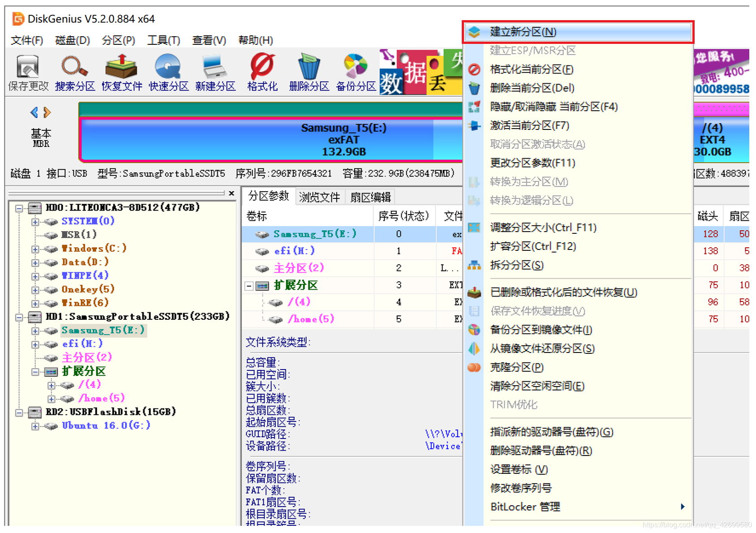Viewport: 756px width, 533px height.
Task: Expand the Samsung_T5(E:) tree node
Action: (x=35, y=331)
